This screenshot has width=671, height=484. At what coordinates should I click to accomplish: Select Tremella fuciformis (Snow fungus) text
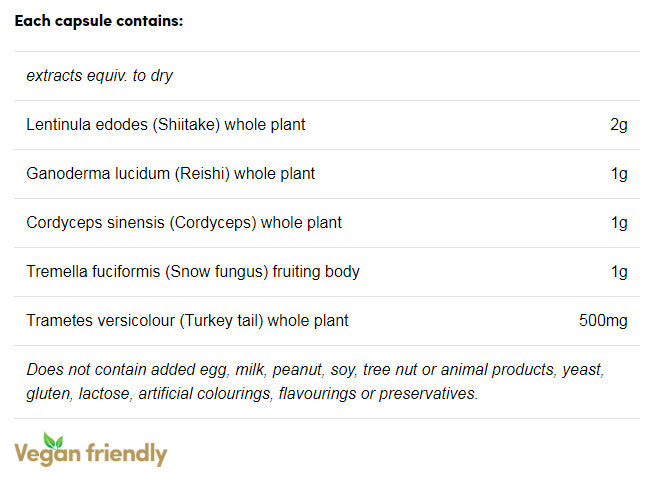pos(193,272)
